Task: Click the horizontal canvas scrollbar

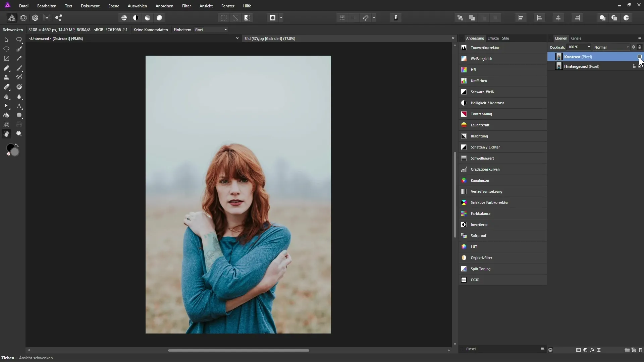Action: coord(238,351)
